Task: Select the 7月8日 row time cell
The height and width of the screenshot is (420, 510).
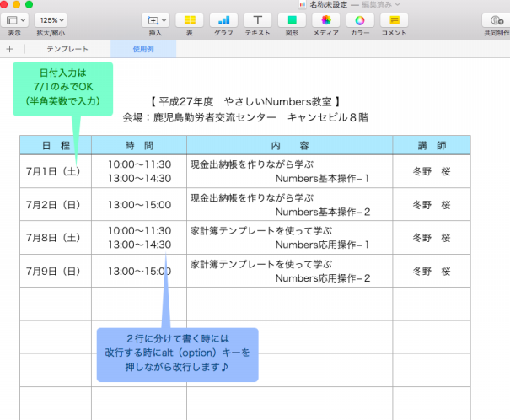Action: (x=139, y=238)
